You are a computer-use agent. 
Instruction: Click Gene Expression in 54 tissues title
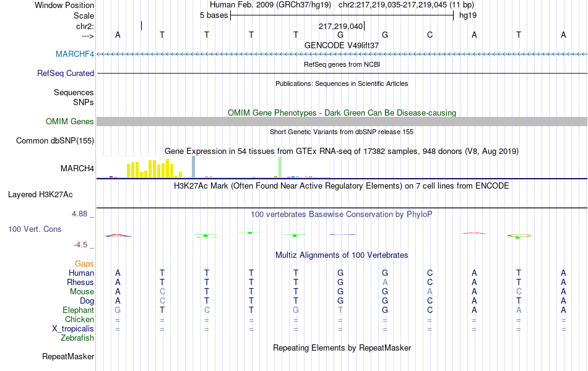click(x=342, y=151)
